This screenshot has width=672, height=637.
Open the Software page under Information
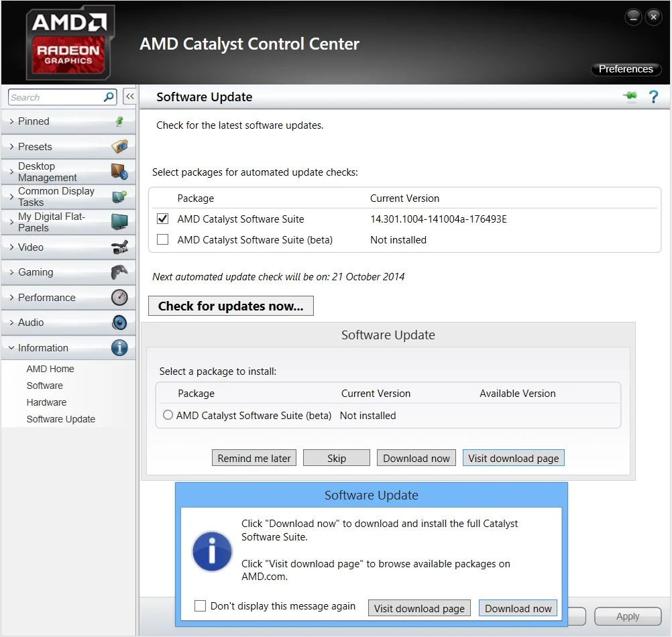tap(44, 386)
